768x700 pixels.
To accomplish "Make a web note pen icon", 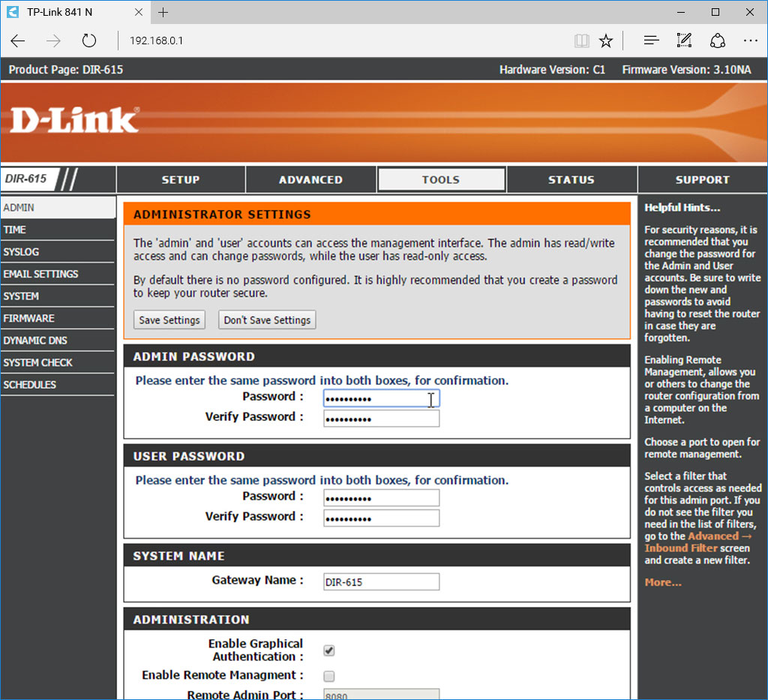I will (684, 41).
